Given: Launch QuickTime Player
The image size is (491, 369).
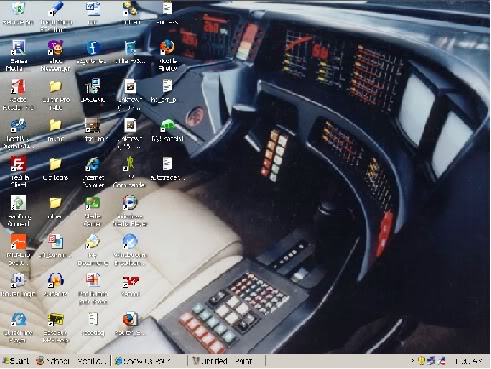Looking at the screenshot, I should pos(18,319).
